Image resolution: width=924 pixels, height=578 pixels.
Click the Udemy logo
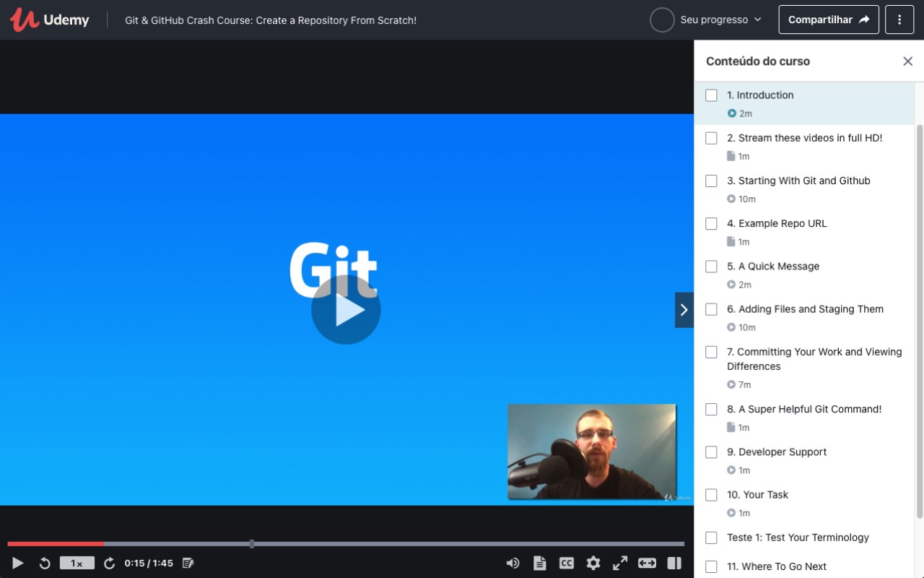[49, 20]
